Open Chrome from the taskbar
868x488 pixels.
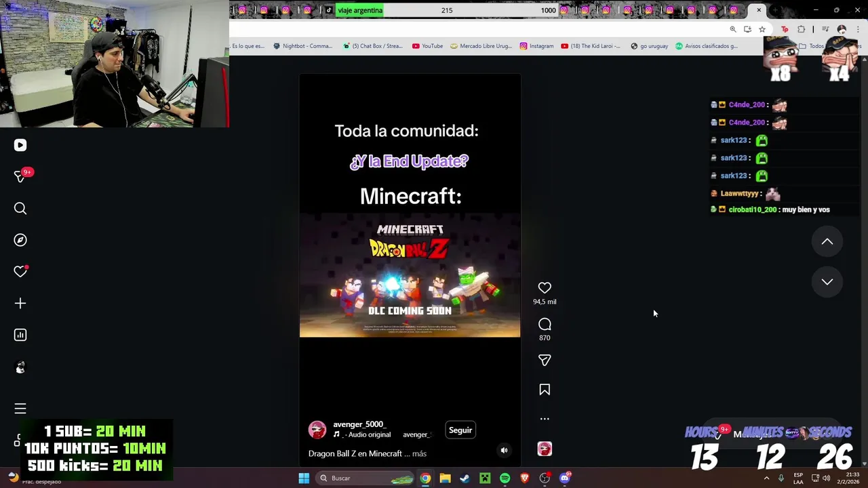coord(425,478)
